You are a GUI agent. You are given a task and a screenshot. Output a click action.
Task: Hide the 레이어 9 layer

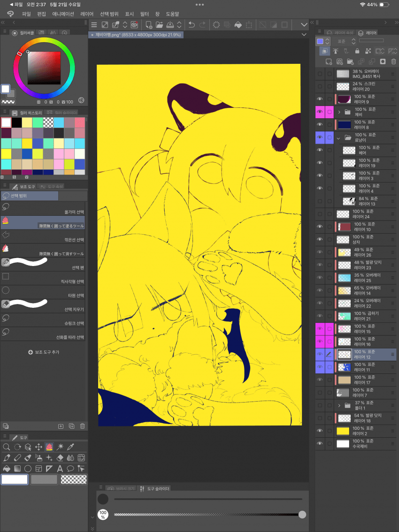320,99
